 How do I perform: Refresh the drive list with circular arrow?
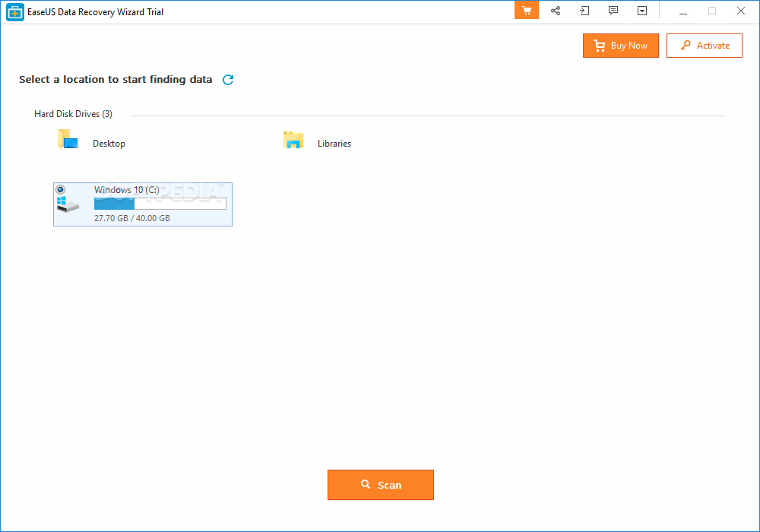(x=228, y=80)
